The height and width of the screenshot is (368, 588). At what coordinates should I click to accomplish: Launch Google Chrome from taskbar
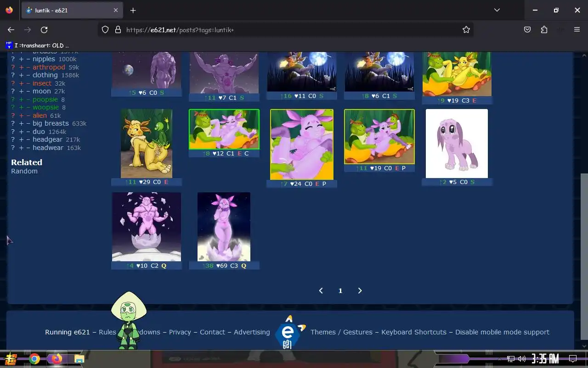pos(34,359)
